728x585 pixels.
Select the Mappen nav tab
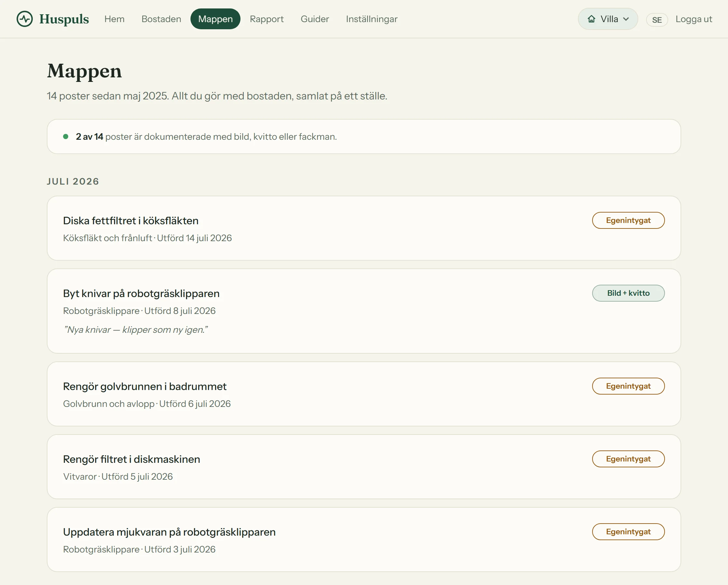tap(215, 19)
